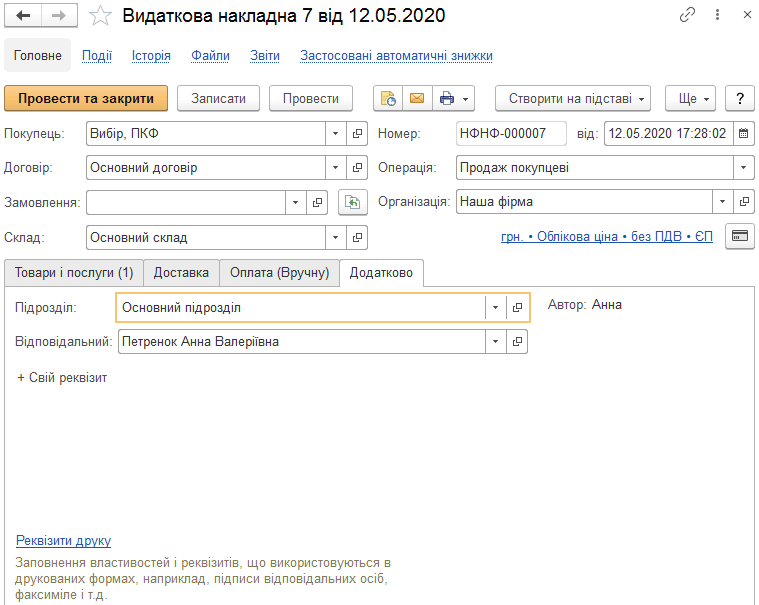This screenshot has width=759, height=605.
Task: Switch to the Доставка tab
Action: pyautogui.click(x=182, y=272)
